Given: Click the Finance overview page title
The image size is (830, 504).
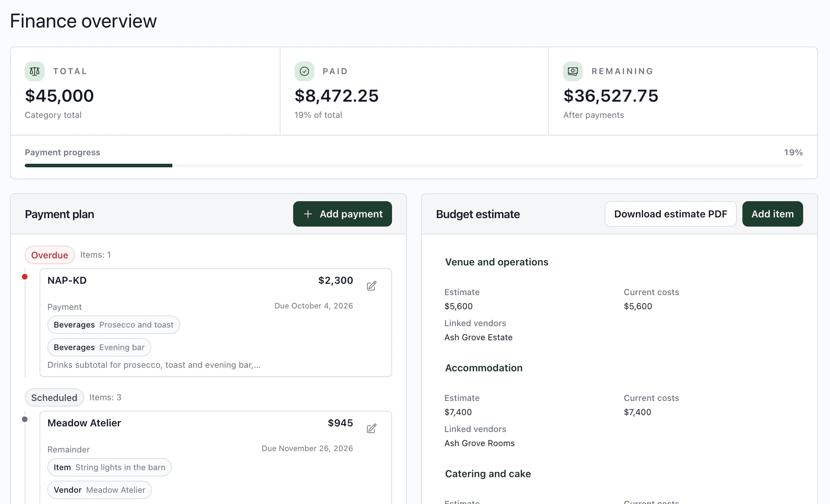Looking at the screenshot, I should click(83, 21).
